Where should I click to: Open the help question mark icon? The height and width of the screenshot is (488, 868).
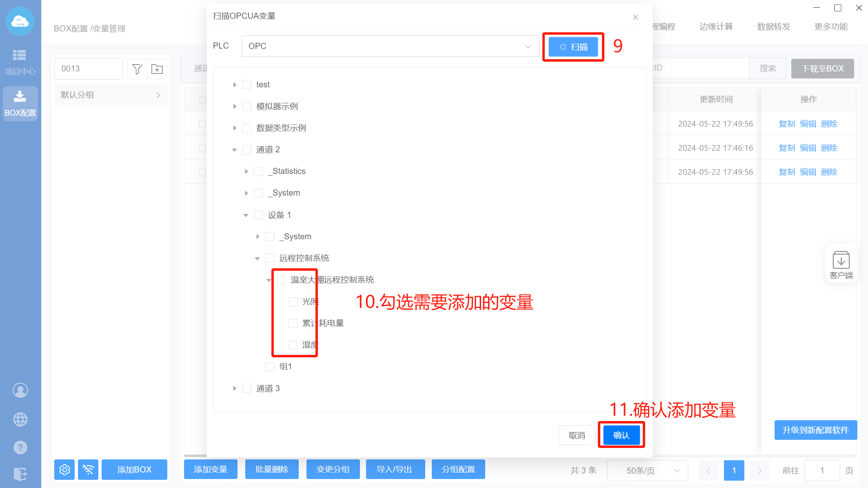pos(20,448)
